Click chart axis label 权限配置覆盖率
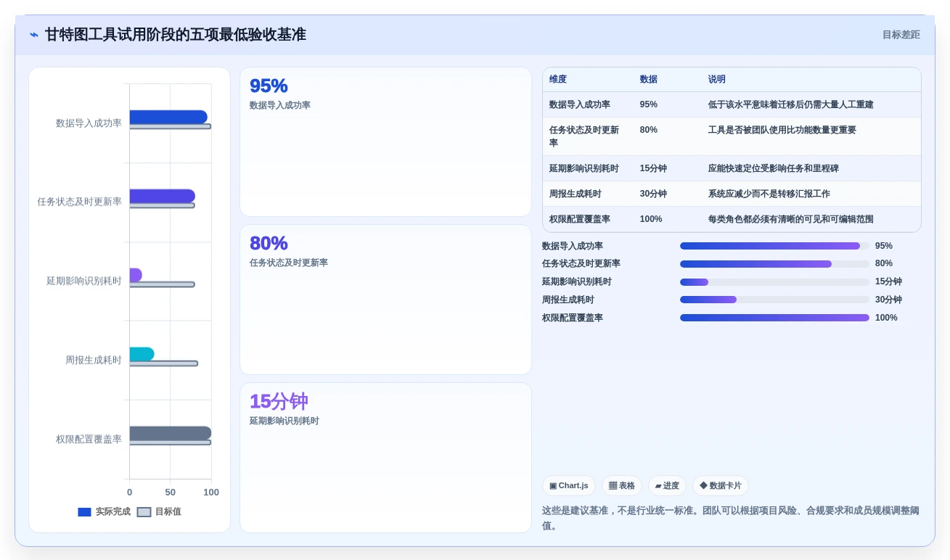950x560 pixels. [89, 440]
